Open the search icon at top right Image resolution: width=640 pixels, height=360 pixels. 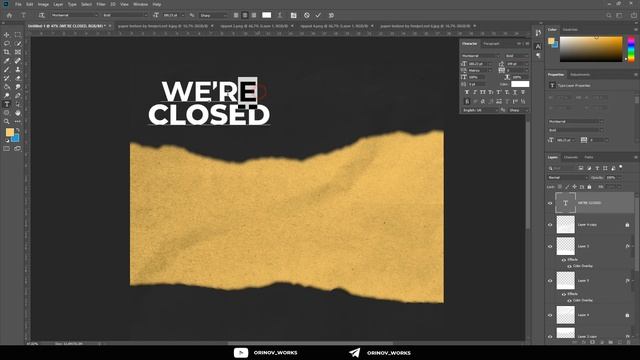pos(609,15)
